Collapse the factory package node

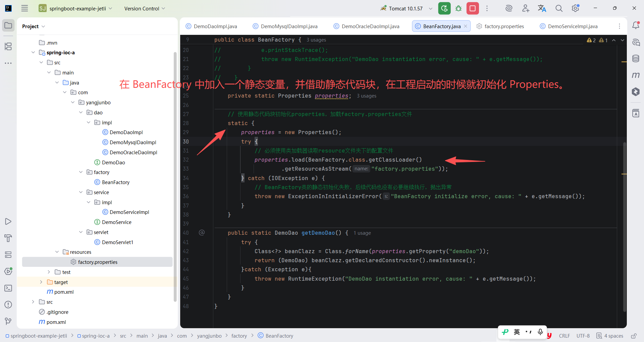[x=80, y=172]
